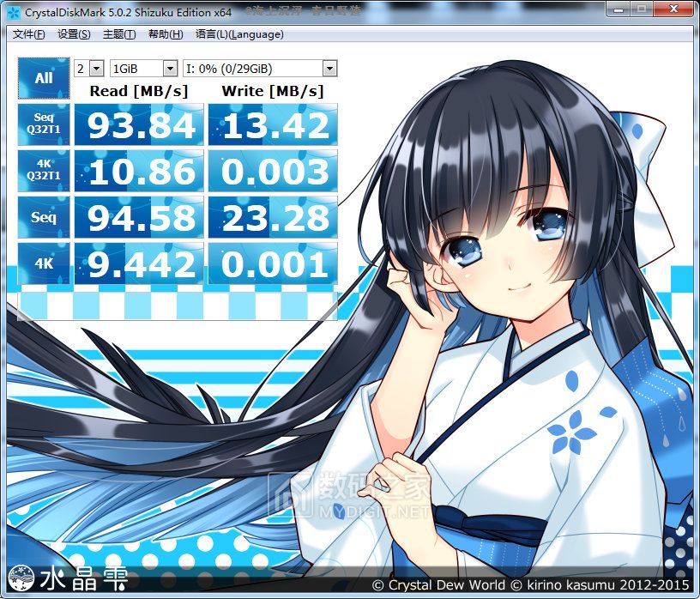Image resolution: width=700 pixels, height=599 pixels.
Task: Click the Seq read value 94.58
Action: pos(139,217)
